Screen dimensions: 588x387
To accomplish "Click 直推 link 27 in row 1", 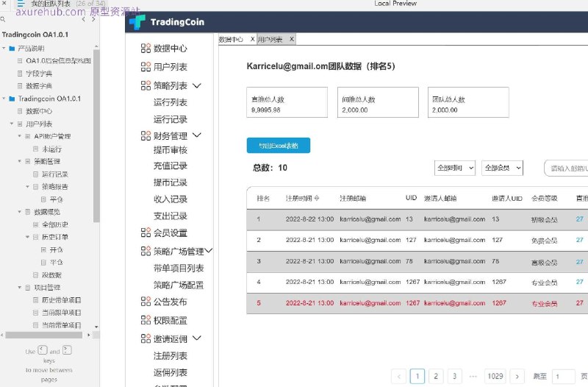I will pos(580,219).
